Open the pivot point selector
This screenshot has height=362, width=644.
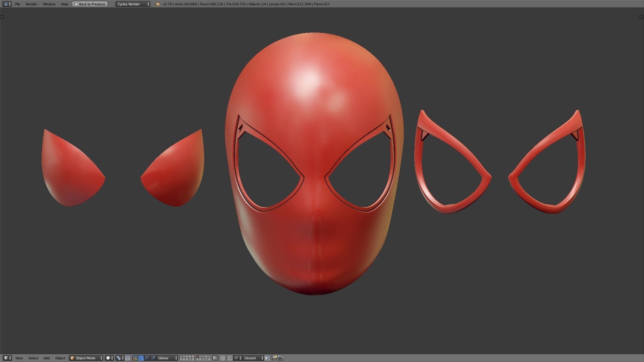click(120, 358)
